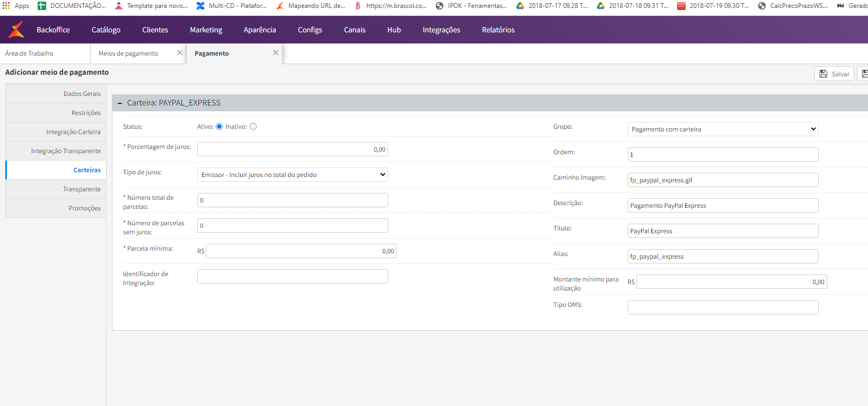Go to Transparente section
Viewport: 868px width, 406px height.
pyautogui.click(x=56, y=189)
